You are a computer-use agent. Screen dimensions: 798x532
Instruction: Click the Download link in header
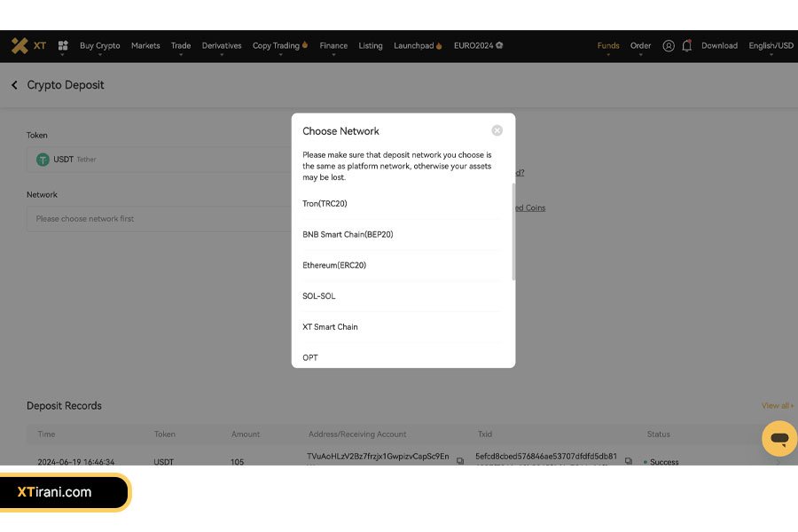click(719, 46)
